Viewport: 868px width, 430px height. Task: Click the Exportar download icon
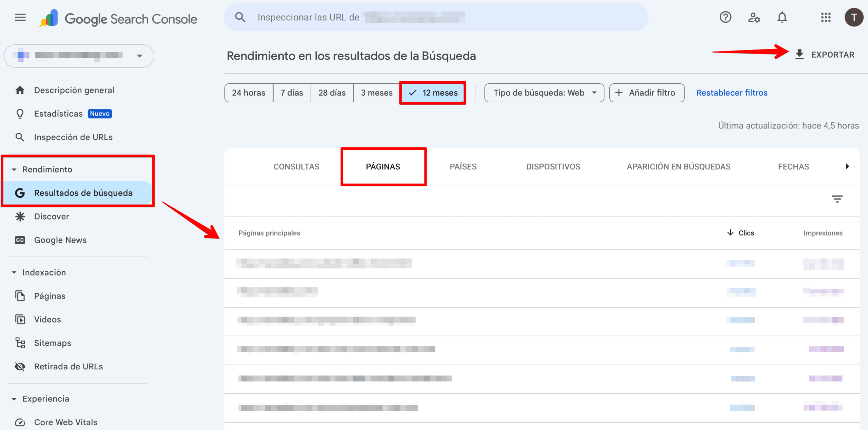[800, 55]
